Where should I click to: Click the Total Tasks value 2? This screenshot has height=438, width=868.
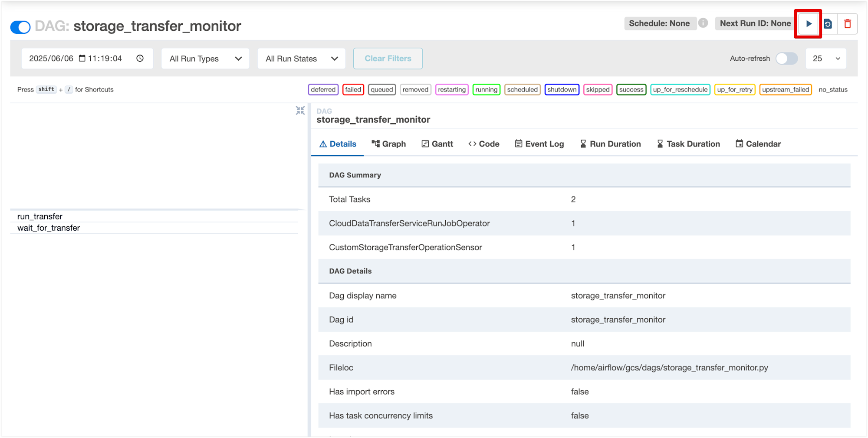point(573,199)
